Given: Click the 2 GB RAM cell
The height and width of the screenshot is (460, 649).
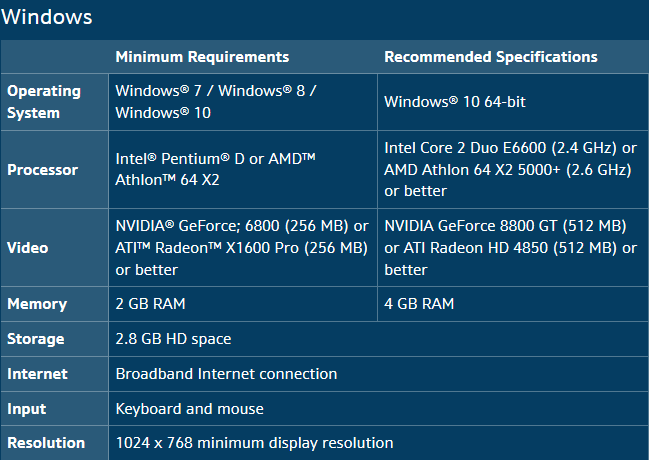Looking at the screenshot, I should [151, 304].
